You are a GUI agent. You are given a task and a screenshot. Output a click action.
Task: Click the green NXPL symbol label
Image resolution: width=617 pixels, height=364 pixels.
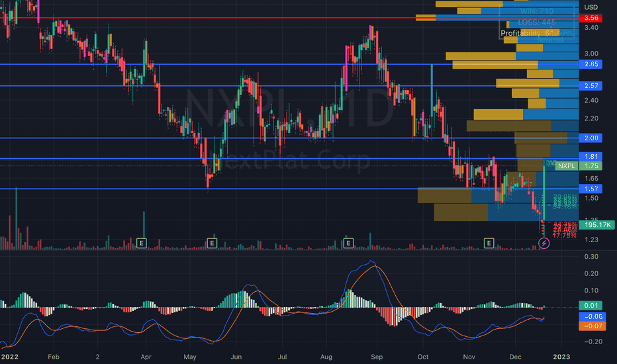567,166
